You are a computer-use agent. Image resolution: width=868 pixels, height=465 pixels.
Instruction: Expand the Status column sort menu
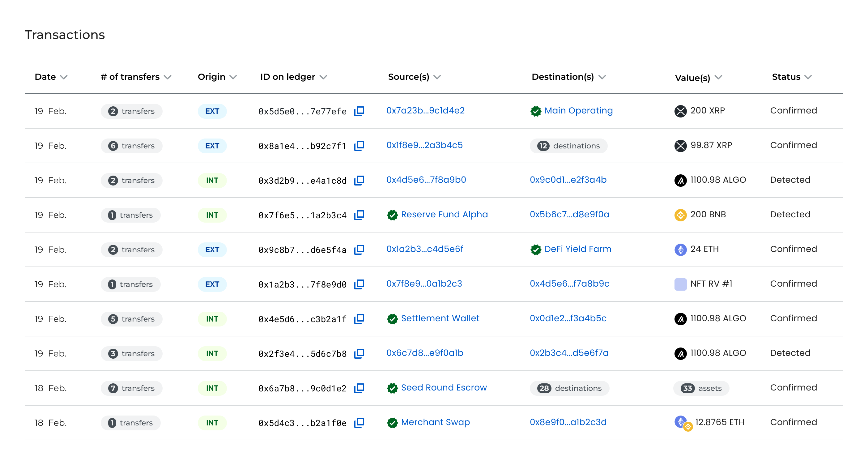pyautogui.click(x=808, y=77)
